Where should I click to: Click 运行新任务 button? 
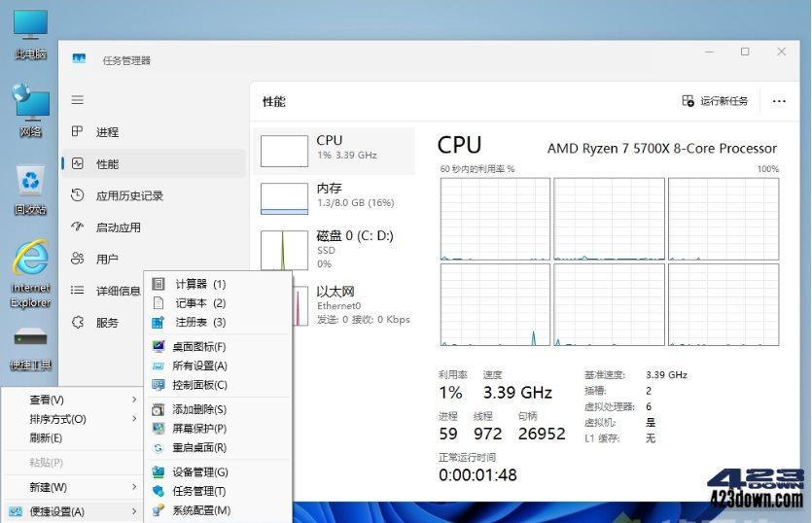[715, 101]
